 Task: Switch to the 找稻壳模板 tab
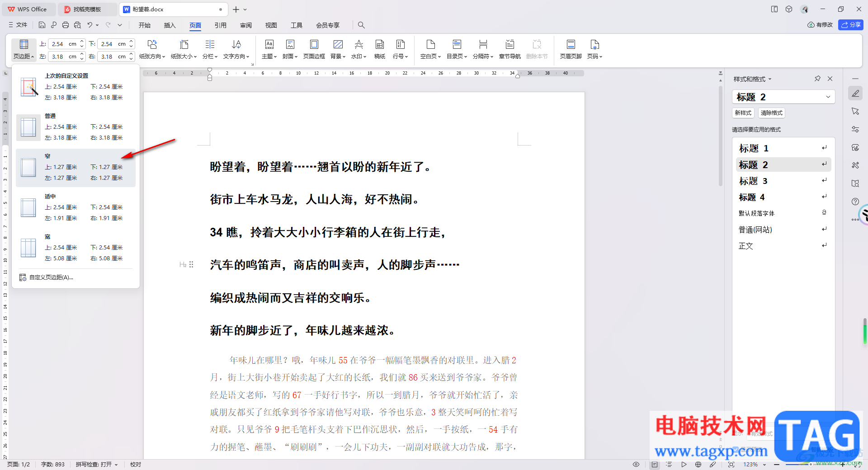point(87,9)
